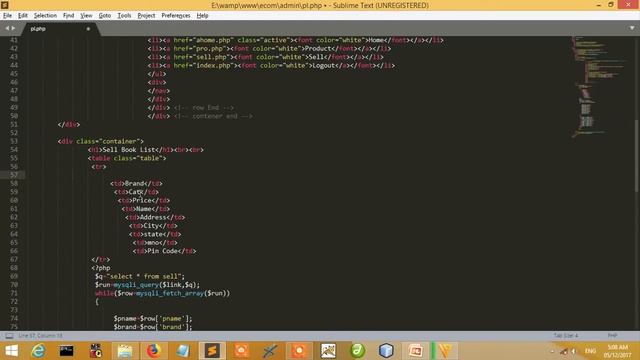Click the Brand table cell text
Viewport: 640px width, 360px height.
click(134, 183)
